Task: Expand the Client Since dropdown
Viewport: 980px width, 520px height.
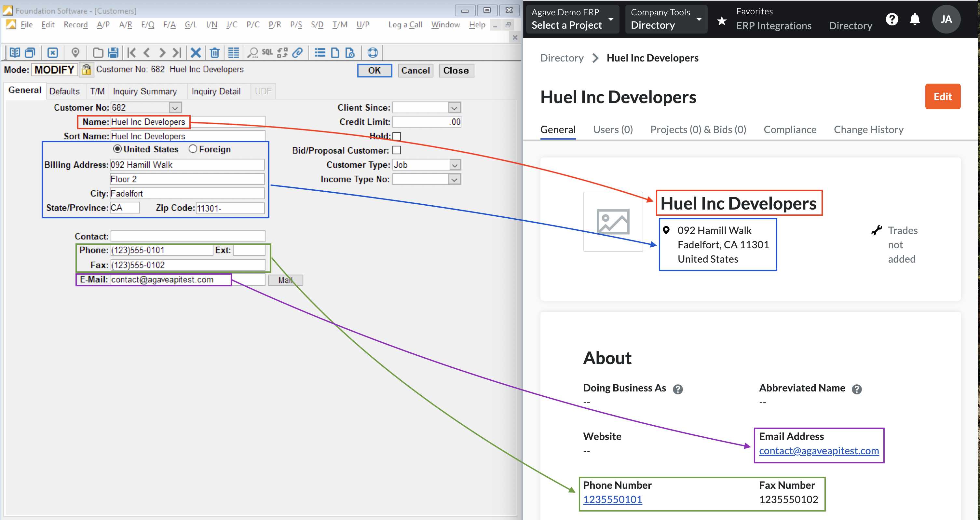Action: [x=454, y=108]
